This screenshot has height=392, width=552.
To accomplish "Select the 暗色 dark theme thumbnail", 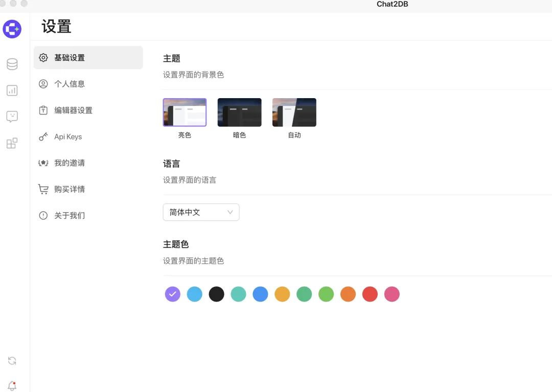I will (x=239, y=112).
